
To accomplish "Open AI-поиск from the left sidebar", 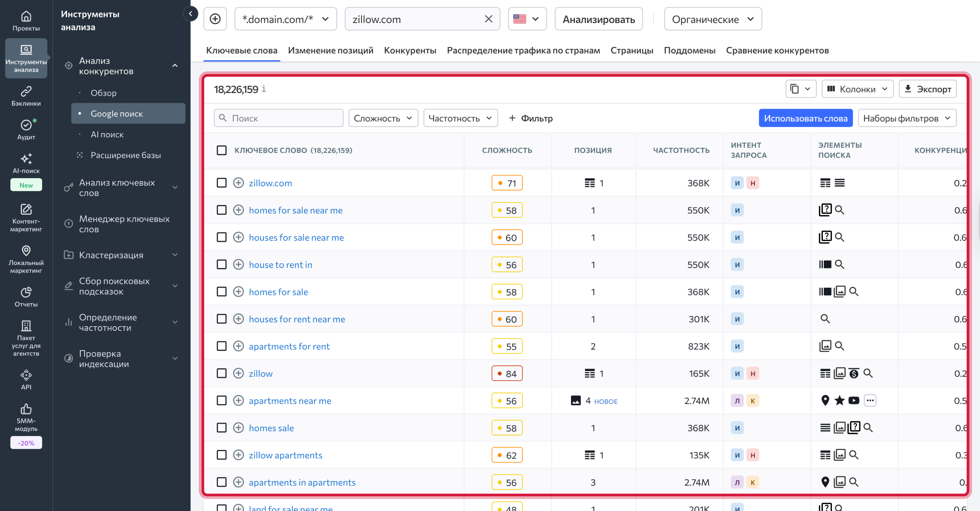I will point(25,163).
